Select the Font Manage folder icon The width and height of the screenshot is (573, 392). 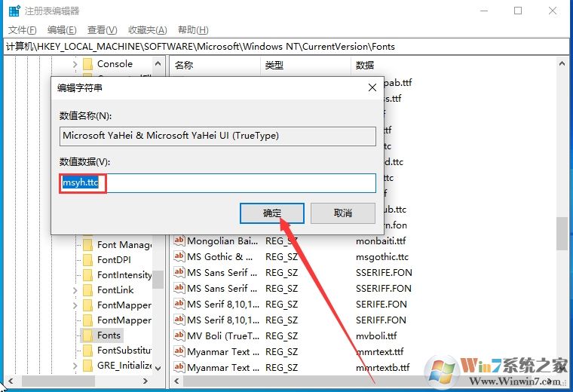click(87, 245)
